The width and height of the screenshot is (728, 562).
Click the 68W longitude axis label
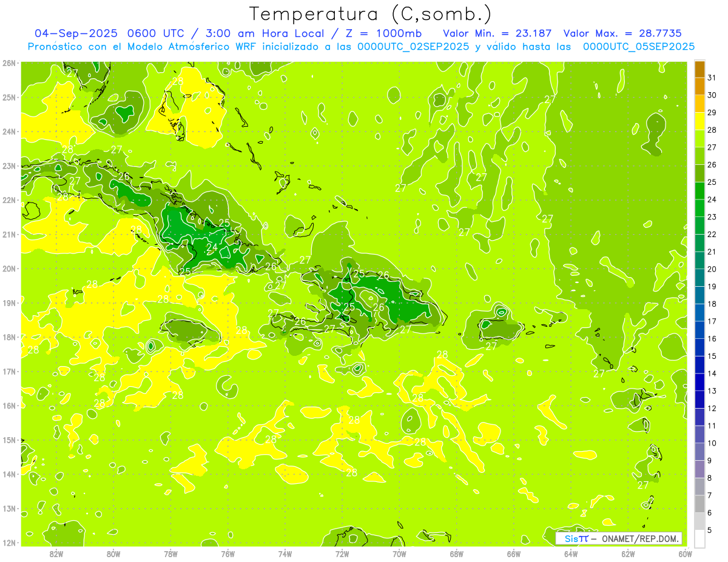pos(457,554)
